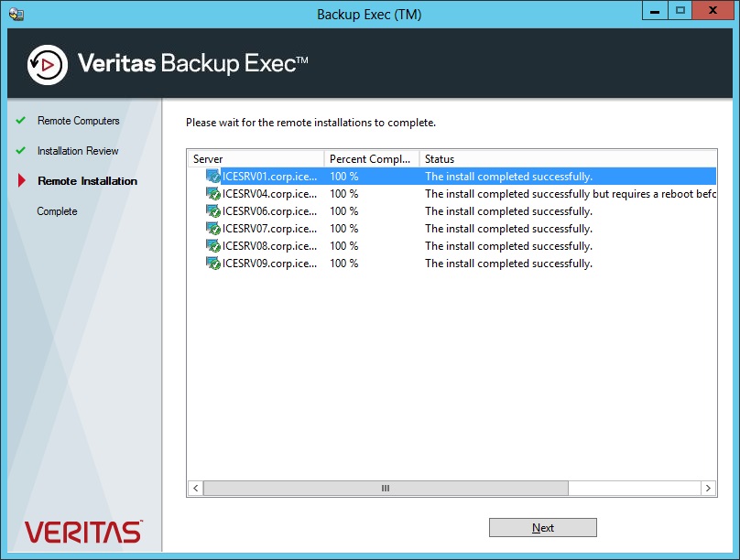Screen dimensions: 740x560
Task: Click the ICESRV08 'install completed successfully' status
Action: click(509, 246)
